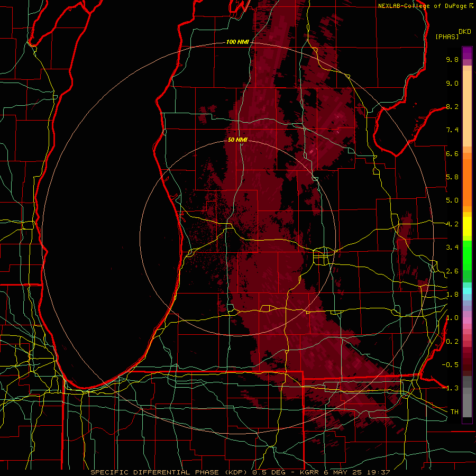476x476 pixels.
Task: Click the 100 NMI range ring label
Action: pos(237,42)
